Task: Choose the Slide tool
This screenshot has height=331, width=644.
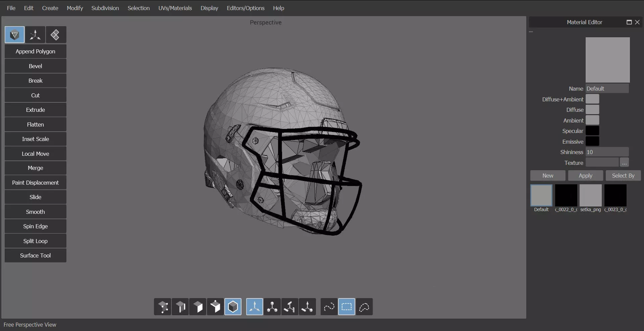Action: pyautogui.click(x=36, y=197)
